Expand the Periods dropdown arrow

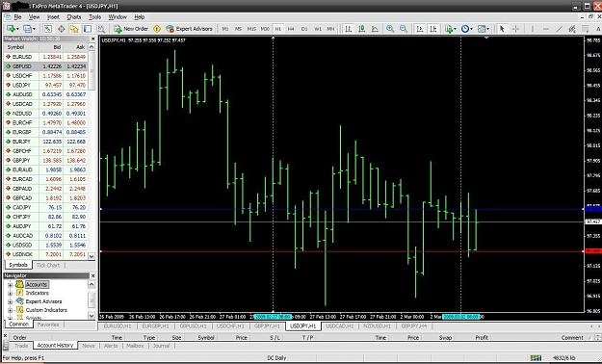coord(471,29)
